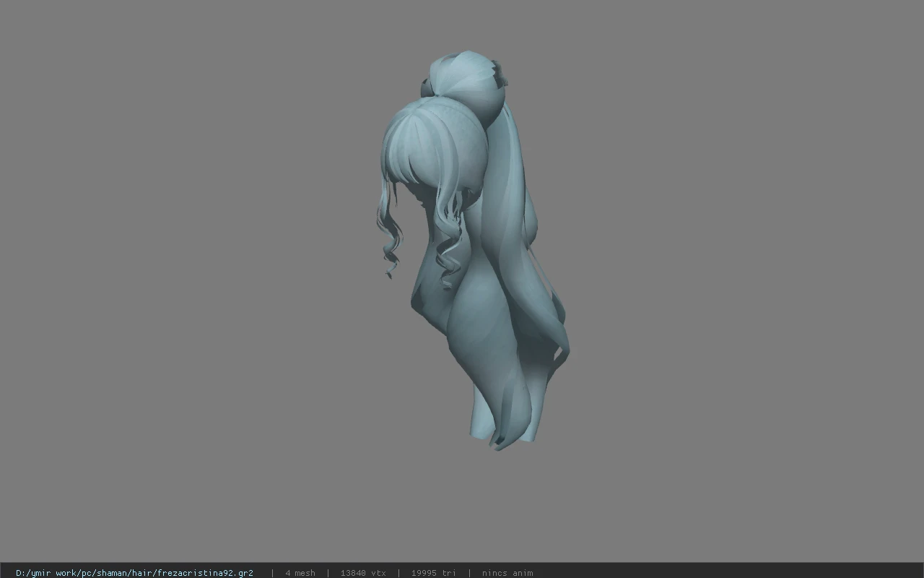Image resolution: width=924 pixels, height=578 pixels.
Task: Click the 3D hair model in viewport
Action: tap(473, 251)
